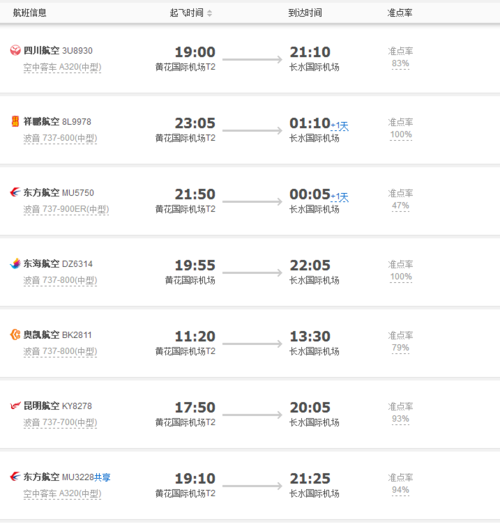Open 波音 737-900ER aircraft details

point(66,209)
